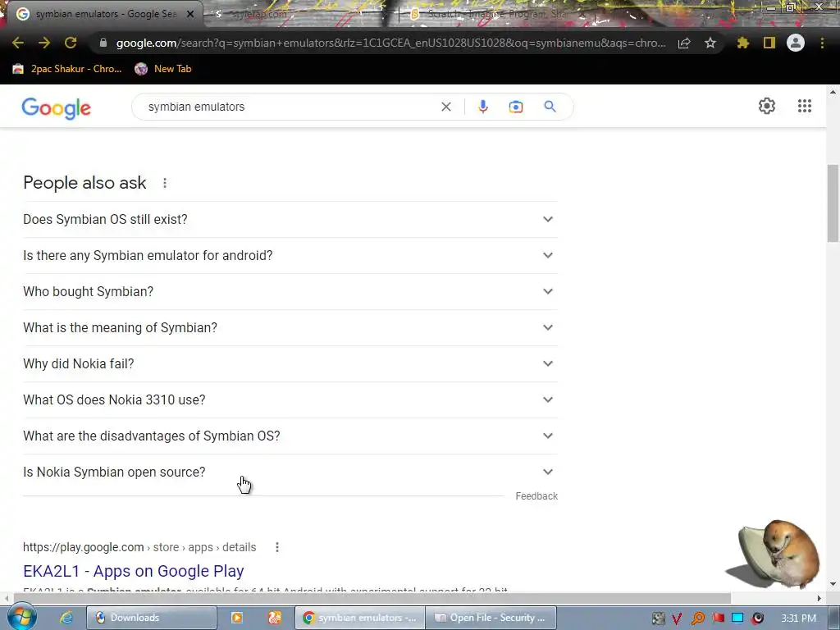Open Chrome's three-dot menu
Viewport: 840px width, 630px height.
[822, 43]
